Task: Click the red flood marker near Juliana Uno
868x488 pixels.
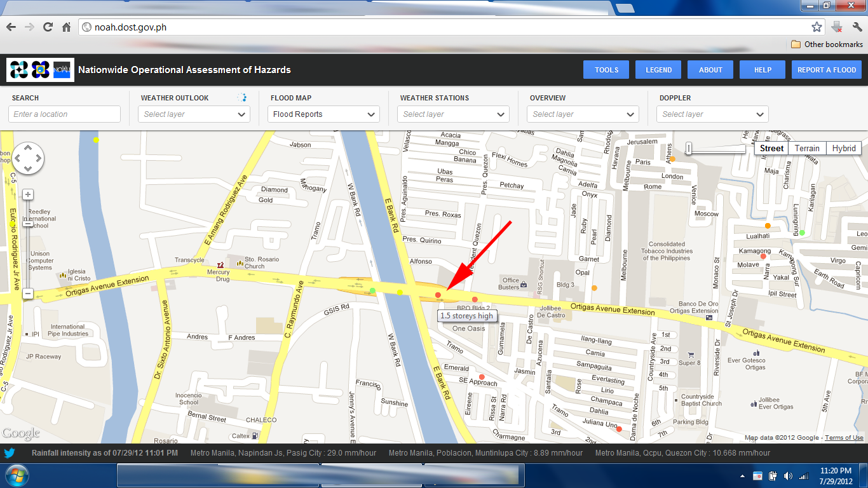Action: coord(618,429)
